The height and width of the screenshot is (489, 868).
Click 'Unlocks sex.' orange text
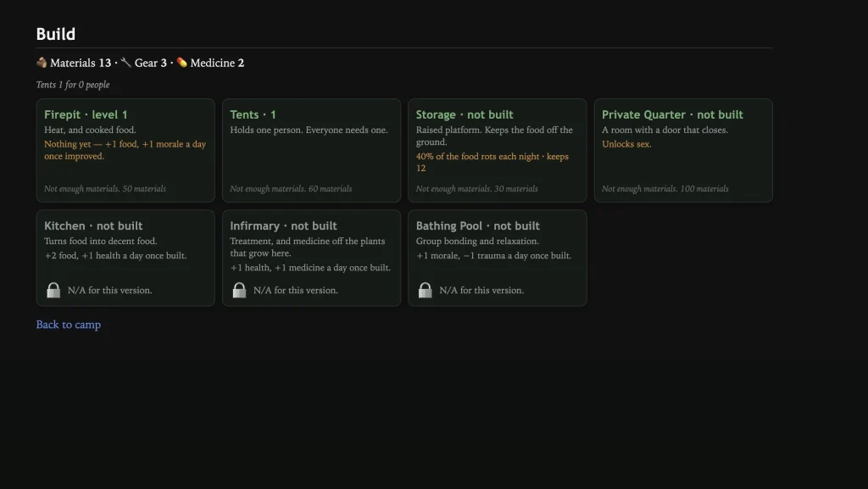(626, 144)
